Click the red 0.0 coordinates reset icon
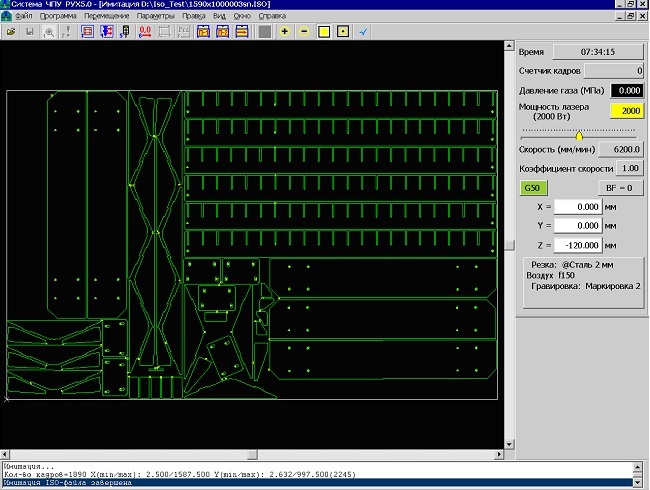650x490 pixels. [145, 32]
